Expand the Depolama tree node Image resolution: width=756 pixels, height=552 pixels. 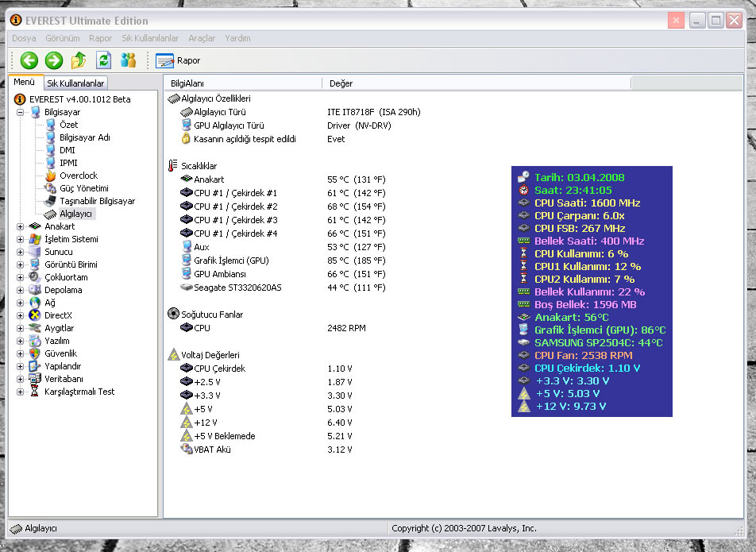click(21, 290)
